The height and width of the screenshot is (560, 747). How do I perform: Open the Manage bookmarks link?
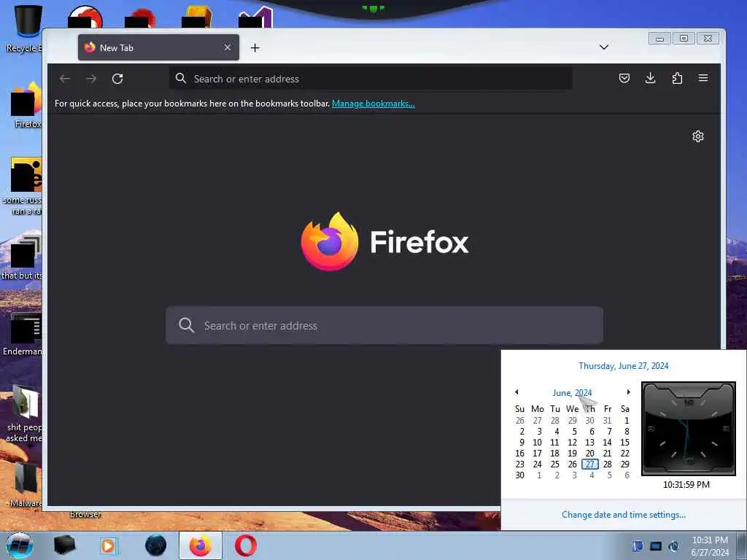(373, 104)
